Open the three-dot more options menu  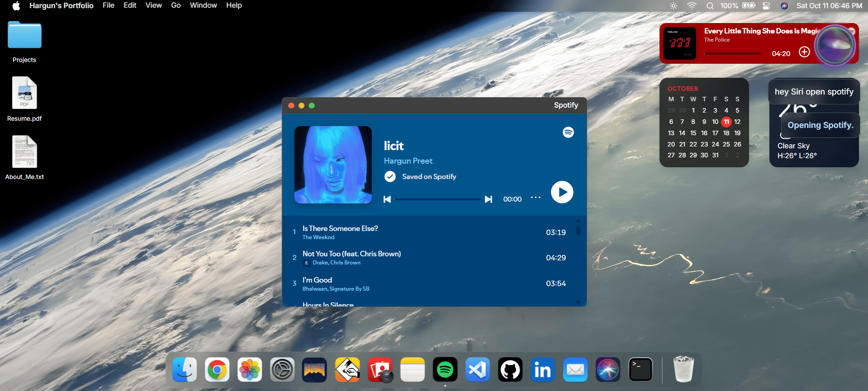pyautogui.click(x=536, y=198)
